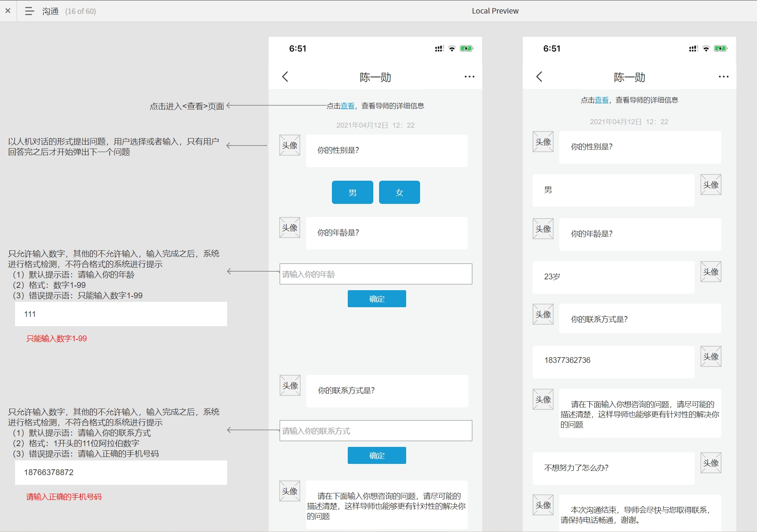Screen dimensions: 757x532
Task: Click avatar beside 你的性别是? in left phone
Action: (290, 145)
